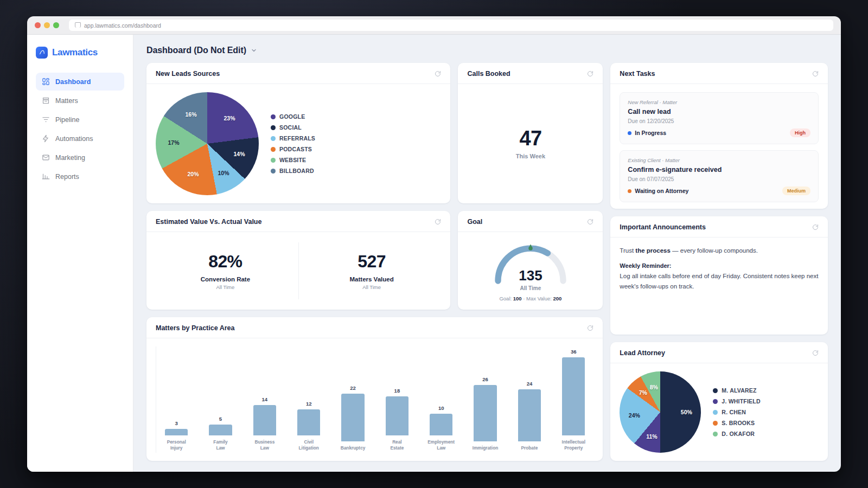
Task: Select the REFERRALS legend entry
Action: pos(293,138)
